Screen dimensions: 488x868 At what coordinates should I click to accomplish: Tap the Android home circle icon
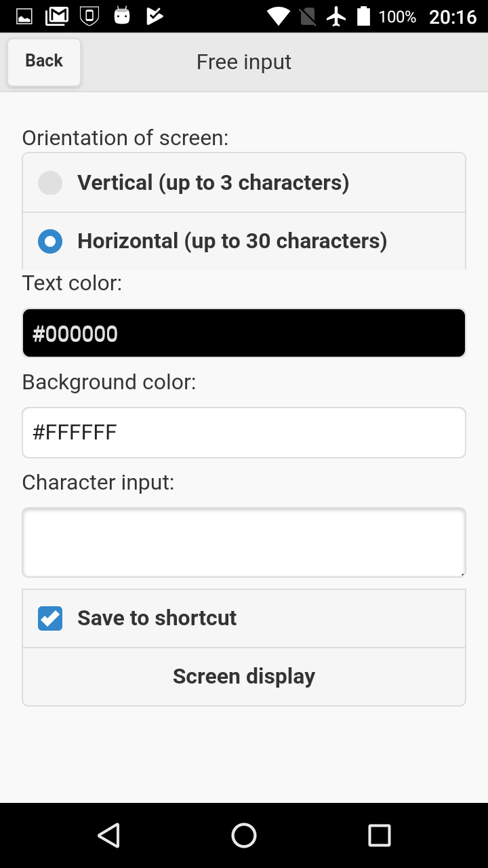point(244,835)
